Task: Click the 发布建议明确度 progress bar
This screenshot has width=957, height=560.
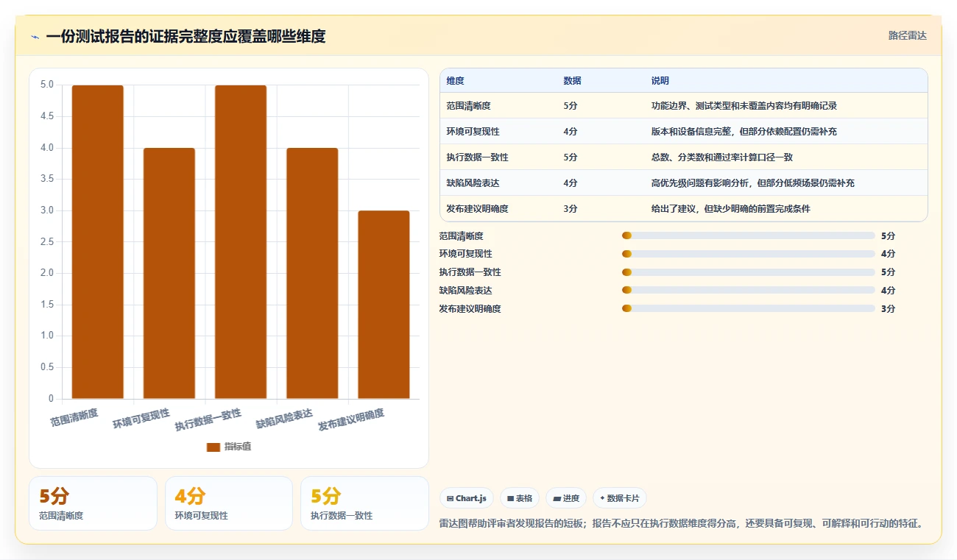Action: [748, 309]
